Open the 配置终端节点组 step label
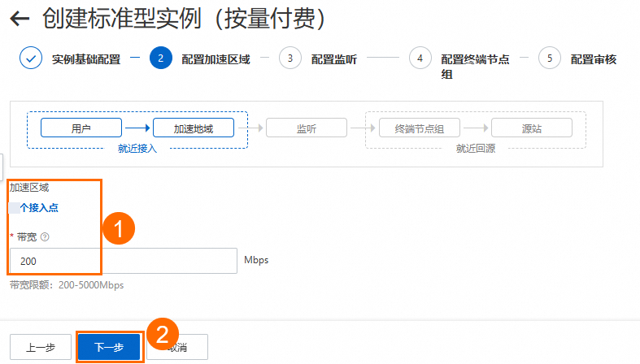The height and width of the screenshot is (364, 640). click(x=475, y=67)
